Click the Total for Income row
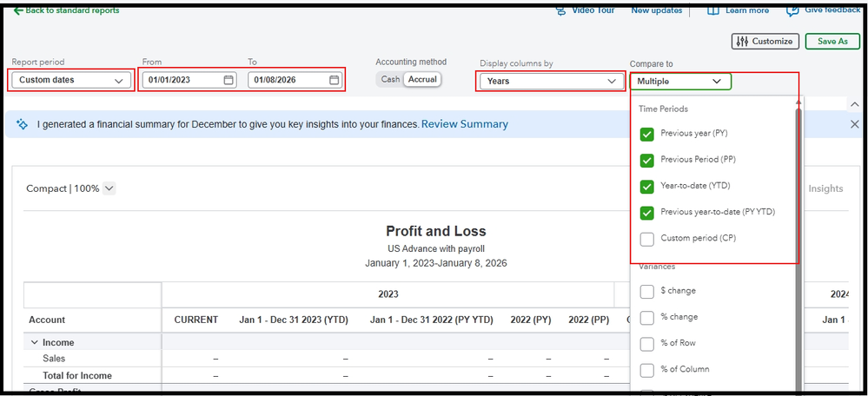Viewport: 868px width, 396px height. [77, 375]
